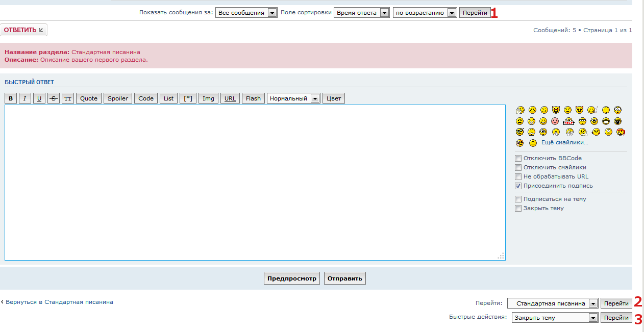Click the bold B formatting button

[11, 98]
